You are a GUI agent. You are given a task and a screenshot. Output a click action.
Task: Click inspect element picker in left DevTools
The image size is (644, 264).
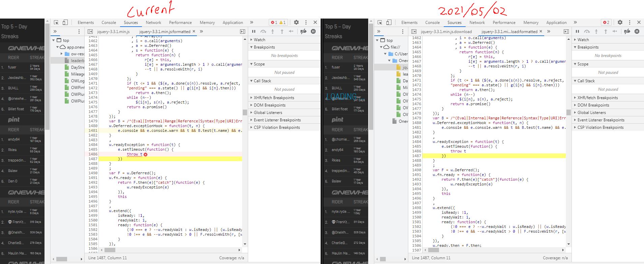[x=56, y=22]
